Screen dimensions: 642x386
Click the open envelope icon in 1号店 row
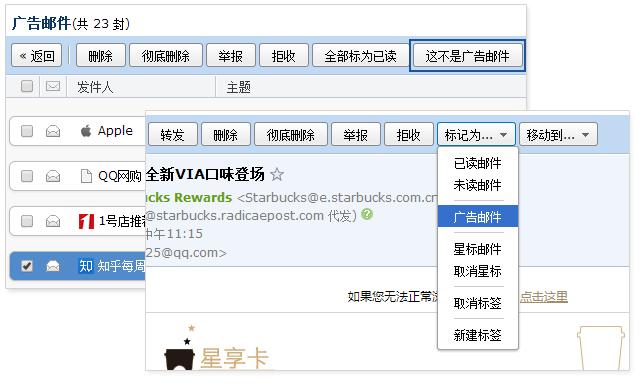coord(53,221)
